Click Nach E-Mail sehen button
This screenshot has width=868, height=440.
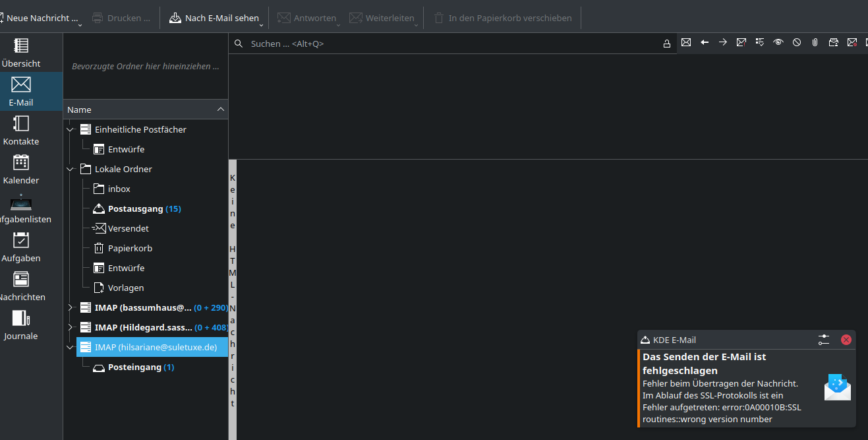click(214, 18)
